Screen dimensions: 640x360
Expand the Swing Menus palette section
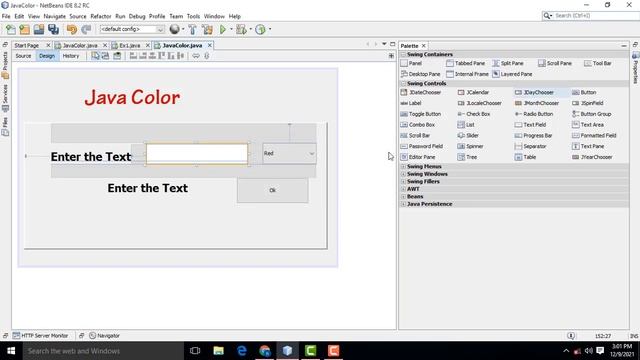click(403, 167)
